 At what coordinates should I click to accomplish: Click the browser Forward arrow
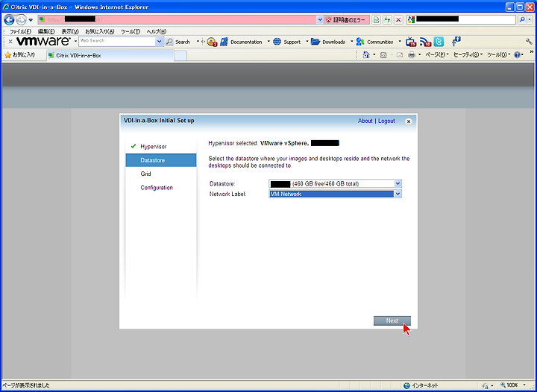click(x=21, y=20)
